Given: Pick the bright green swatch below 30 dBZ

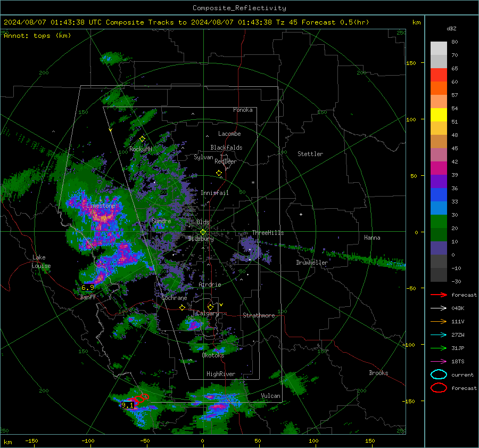Looking at the screenshot, I should [439, 222].
